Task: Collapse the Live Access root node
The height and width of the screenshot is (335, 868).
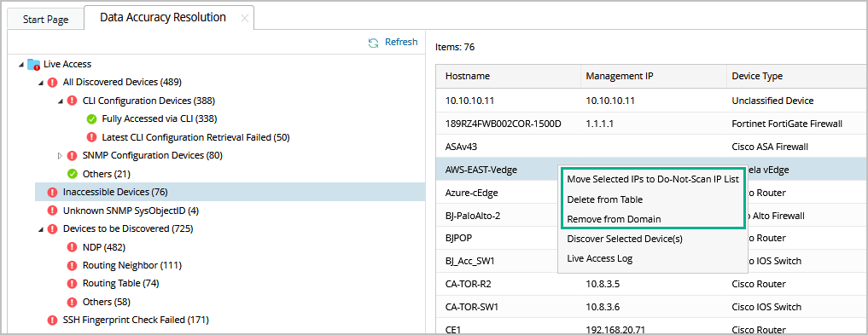Action: [21, 65]
